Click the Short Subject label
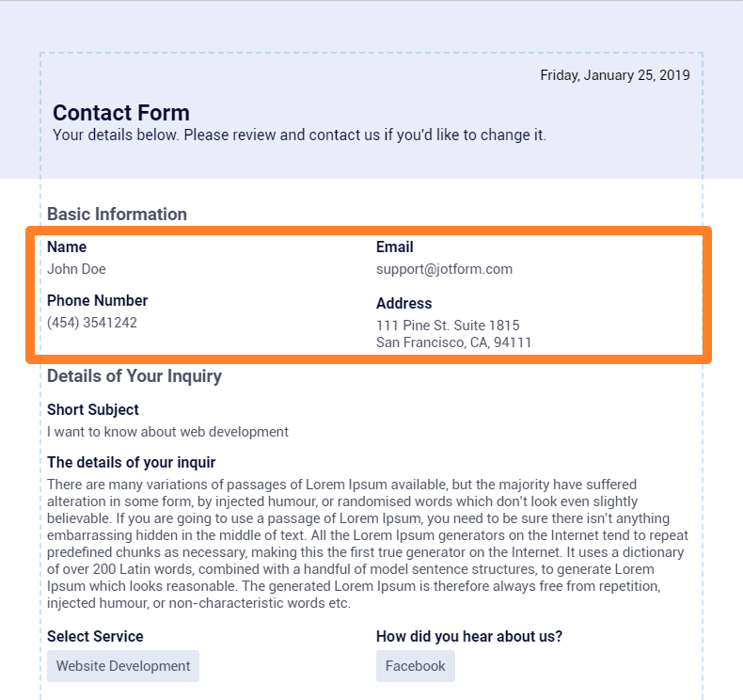 pos(93,410)
